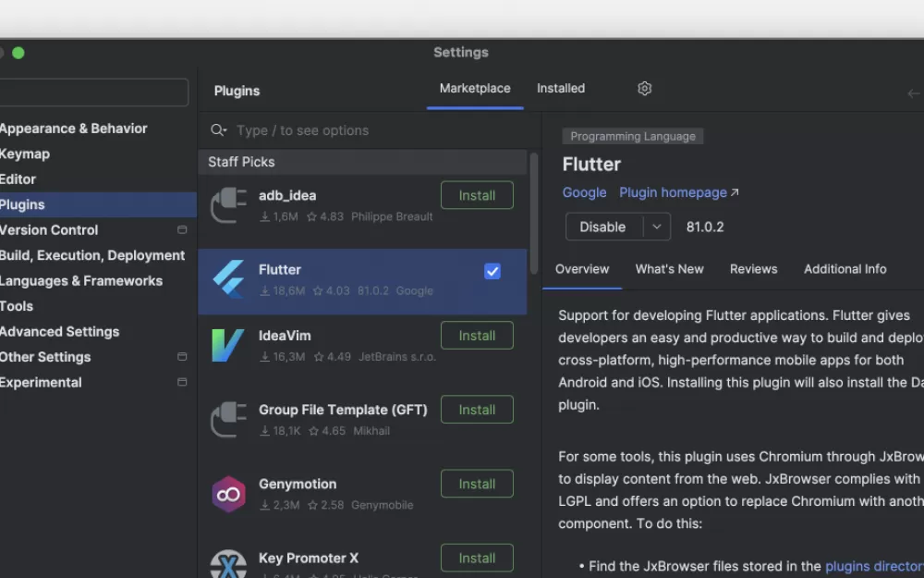The image size is (924, 578).
Task: Select the Experimental settings category
Action: [x=41, y=382]
